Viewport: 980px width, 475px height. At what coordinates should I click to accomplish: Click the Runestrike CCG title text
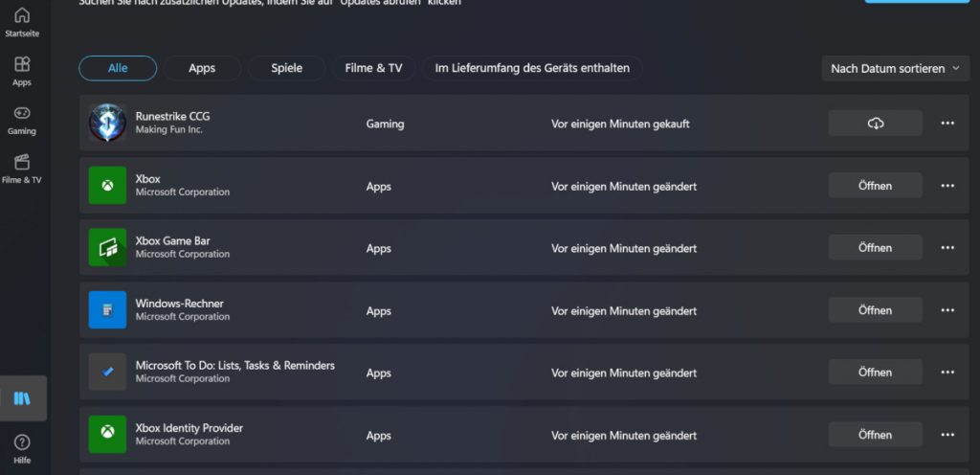(x=172, y=116)
